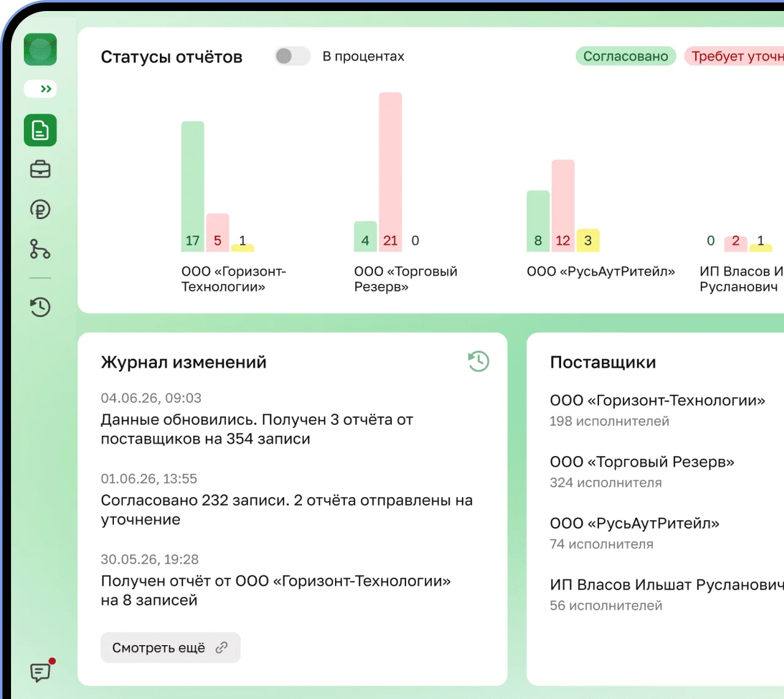The height and width of the screenshot is (699, 784).
Task: Click red bar 12 for РусьАутРитейл
Action: click(x=563, y=206)
